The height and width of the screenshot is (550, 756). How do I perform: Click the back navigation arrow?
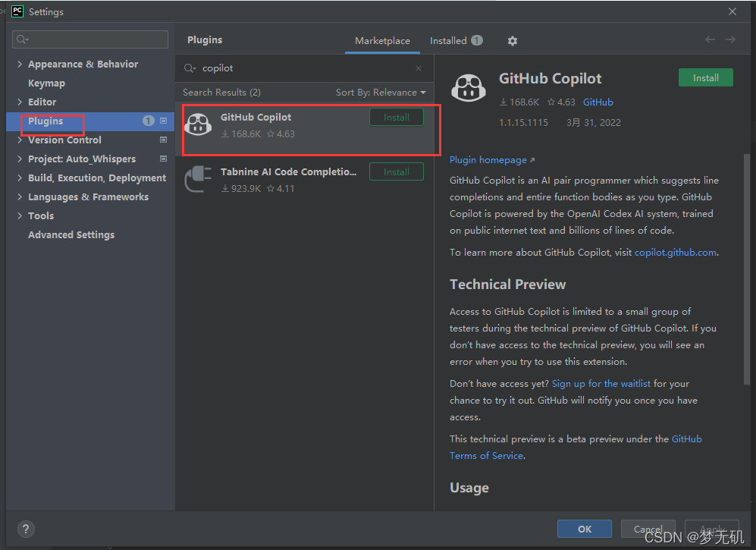tap(710, 39)
